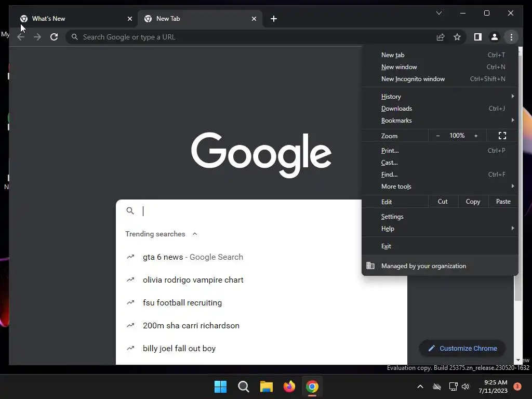Open a new tab with plus icon

point(274,19)
